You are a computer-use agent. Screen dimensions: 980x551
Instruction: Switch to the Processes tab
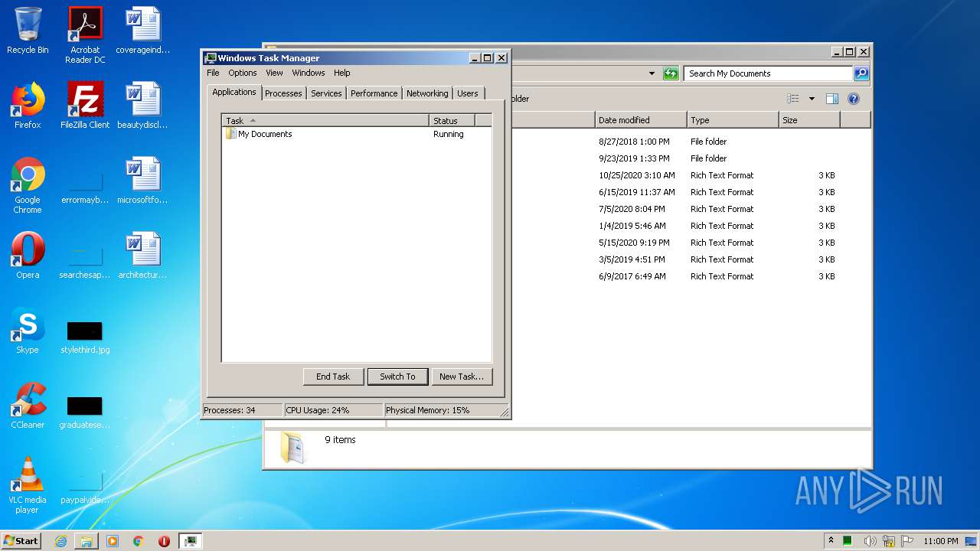point(283,93)
